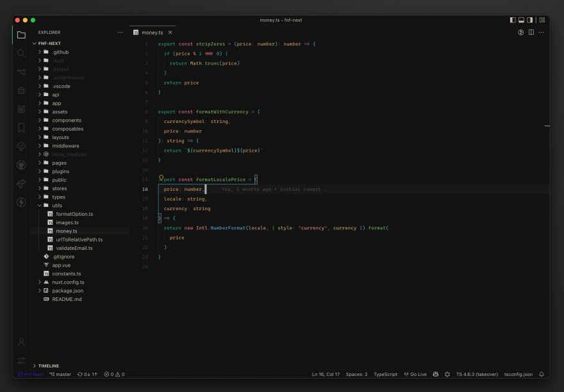Screen dimensions: 564x392
Task: Open the Live Share arrow icon
Action: coord(21,184)
